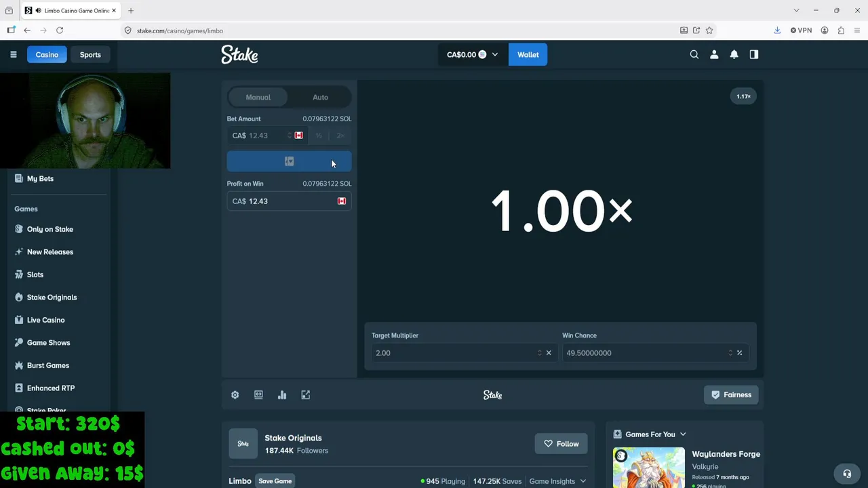868x488 pixels.
Task: Click the Stake logo in the header
Action: pos(239,54)
